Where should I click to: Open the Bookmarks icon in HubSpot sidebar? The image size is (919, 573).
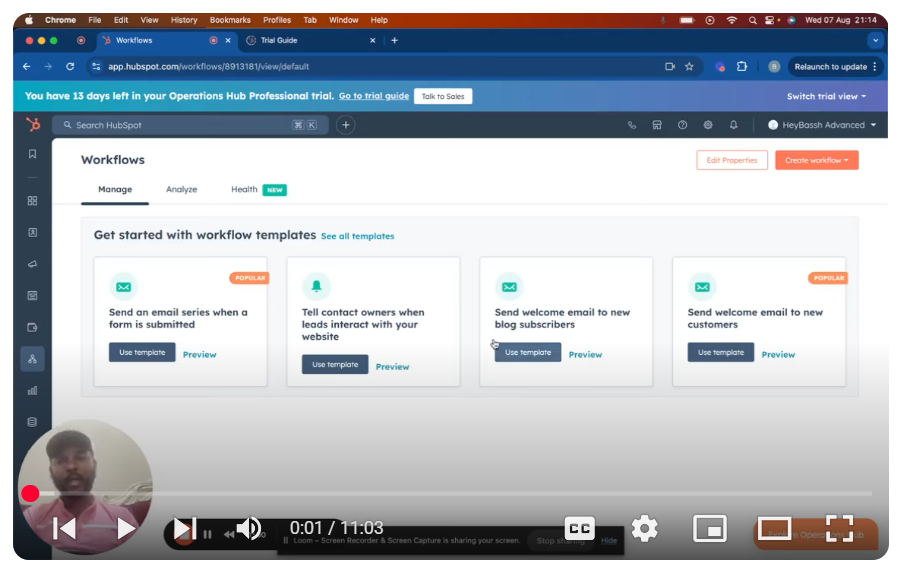pyautogui.click(x=32, y=154)
